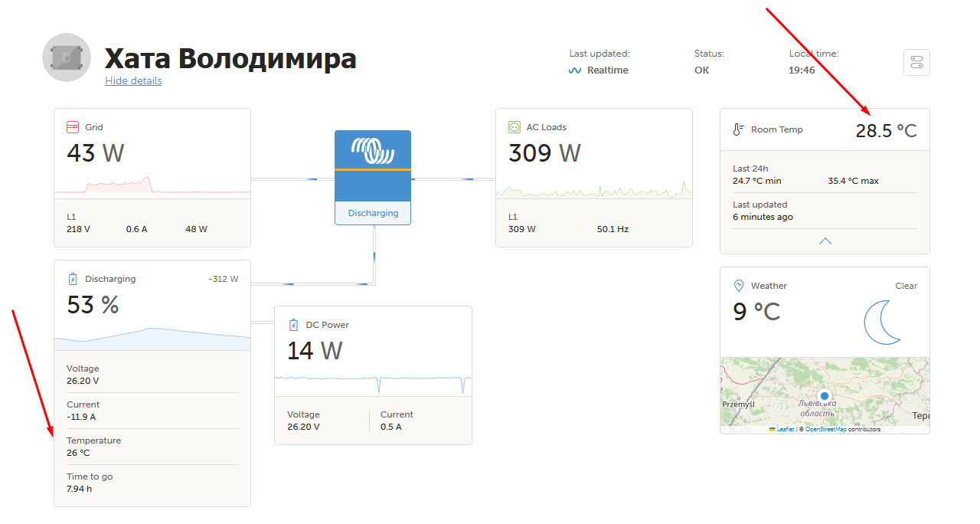Click the moon clear-weather icon
Screen dimensions: 980x524
click(x=883, y=322)
